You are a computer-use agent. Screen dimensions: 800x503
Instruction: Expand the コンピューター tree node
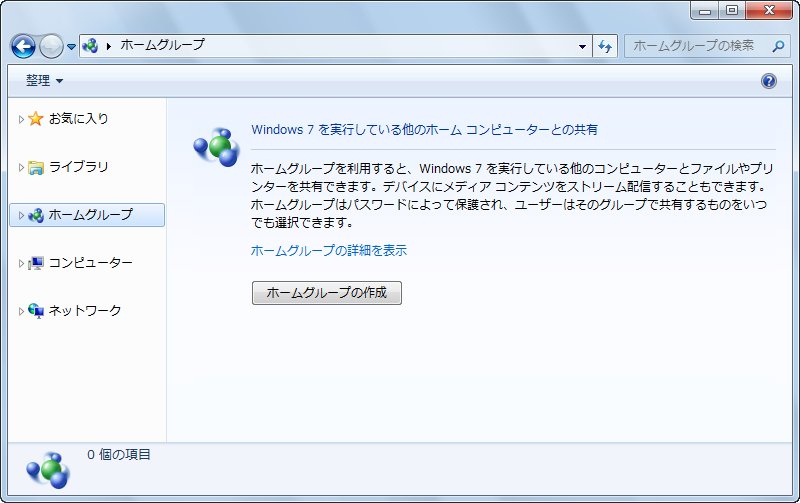(x=21, y=263)
